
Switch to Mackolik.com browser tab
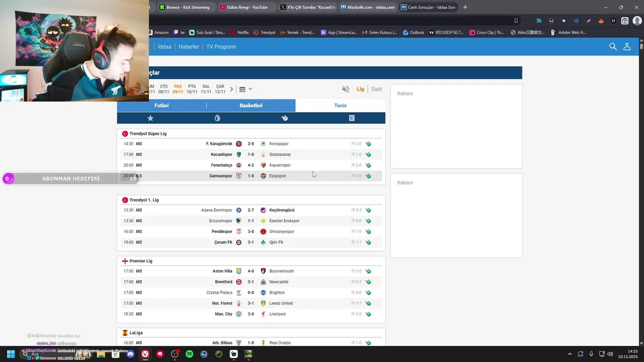(x=368, y=7)
